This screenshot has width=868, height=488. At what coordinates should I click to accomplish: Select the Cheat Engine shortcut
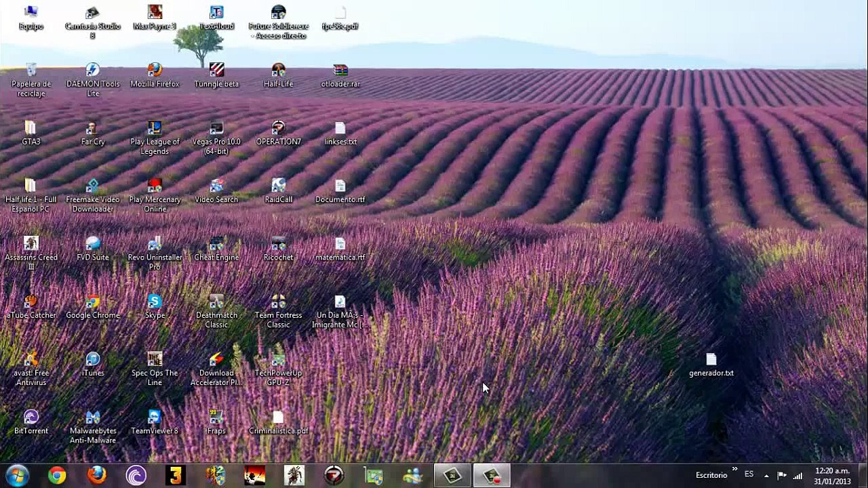pyautogui.click(x=216, y=248)
